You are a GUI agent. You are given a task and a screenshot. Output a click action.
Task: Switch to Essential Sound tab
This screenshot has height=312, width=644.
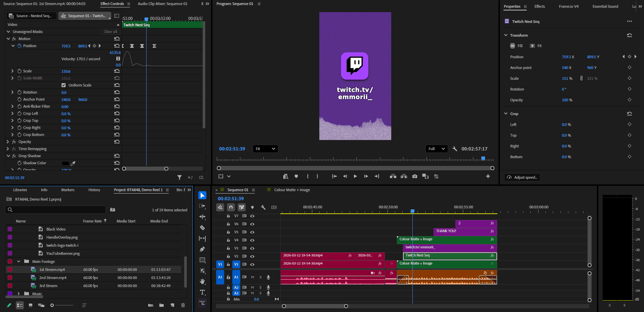(x=605, y=6)
